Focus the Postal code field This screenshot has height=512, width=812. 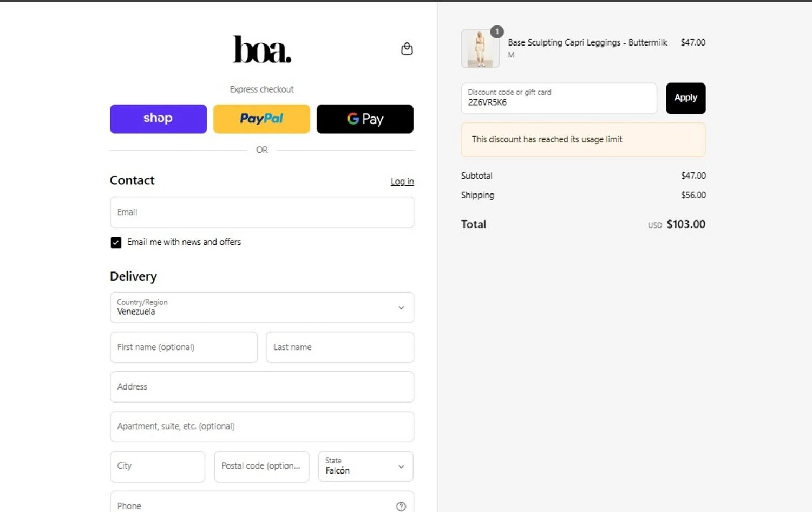(x=261, y=466)
